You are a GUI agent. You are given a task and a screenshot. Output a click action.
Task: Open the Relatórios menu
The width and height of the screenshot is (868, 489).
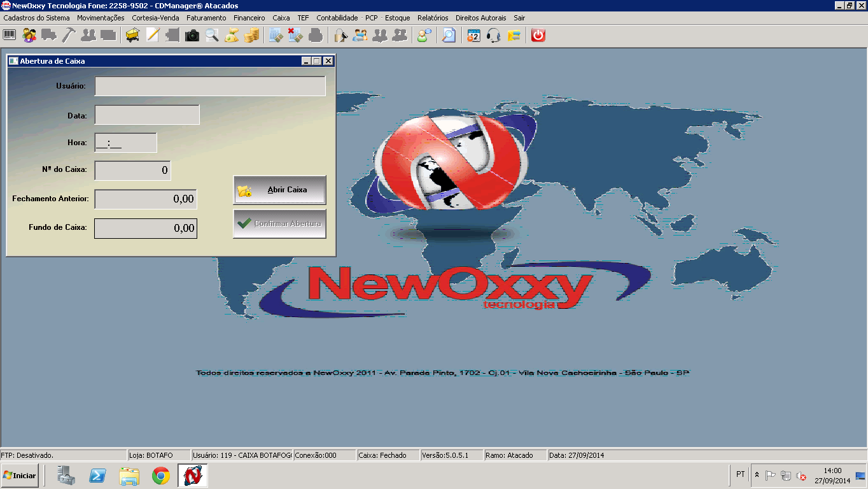433,18
